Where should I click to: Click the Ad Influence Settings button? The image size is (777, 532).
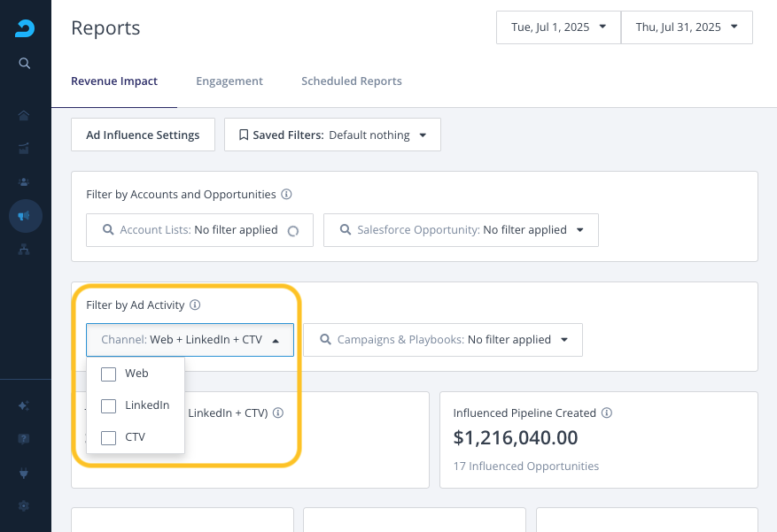143,135
